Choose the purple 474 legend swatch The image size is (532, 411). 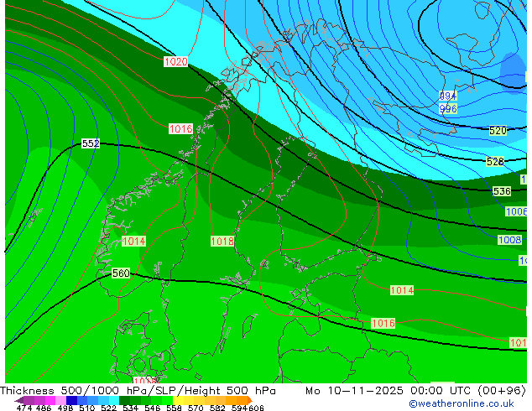point(29,400)
